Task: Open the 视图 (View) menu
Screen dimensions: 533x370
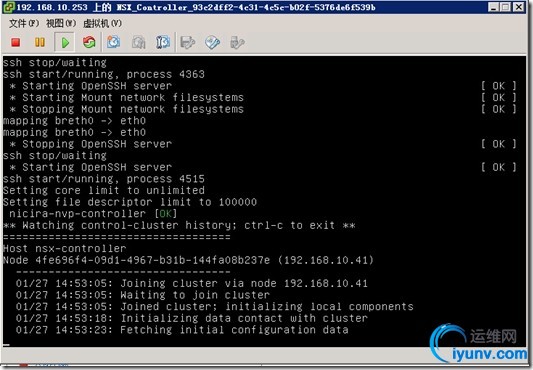Action: pos(61,23)
